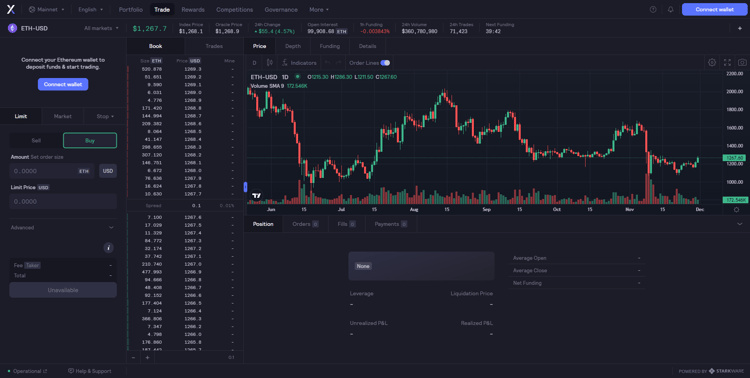750x378 pixels.
Task: Click the Unavailable submit button
Action: coord(63,290)
